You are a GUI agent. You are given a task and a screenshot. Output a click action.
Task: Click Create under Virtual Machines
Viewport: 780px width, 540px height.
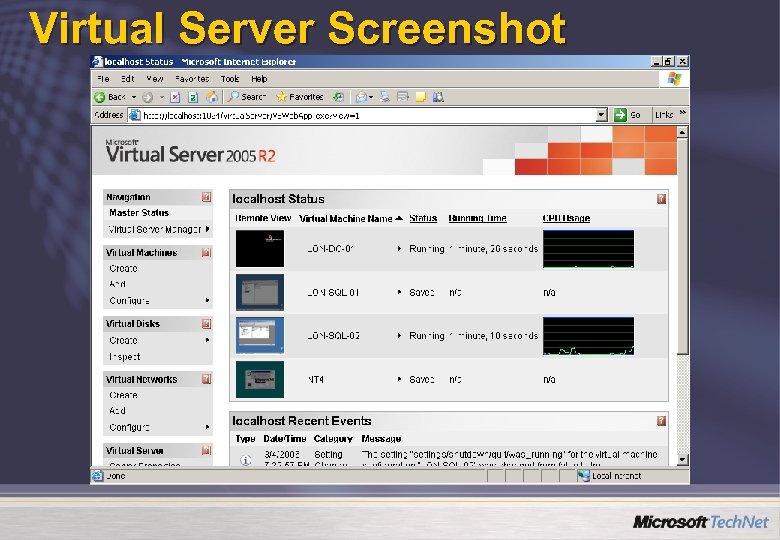tap(123, 269)
